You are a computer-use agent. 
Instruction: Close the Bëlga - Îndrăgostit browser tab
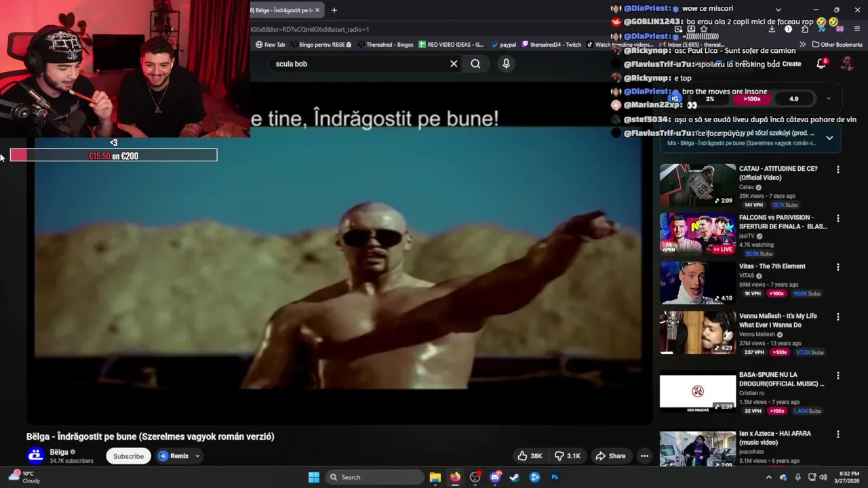317,10
